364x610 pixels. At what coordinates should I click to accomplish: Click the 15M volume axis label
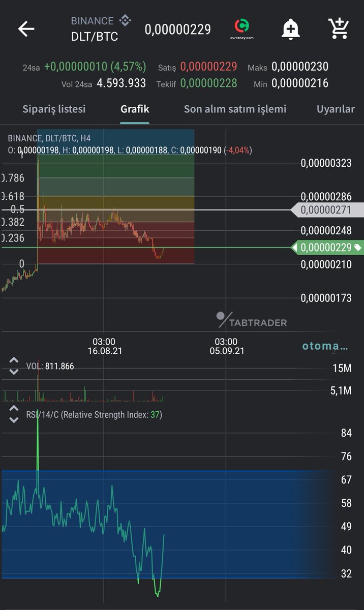coord(342,369)
